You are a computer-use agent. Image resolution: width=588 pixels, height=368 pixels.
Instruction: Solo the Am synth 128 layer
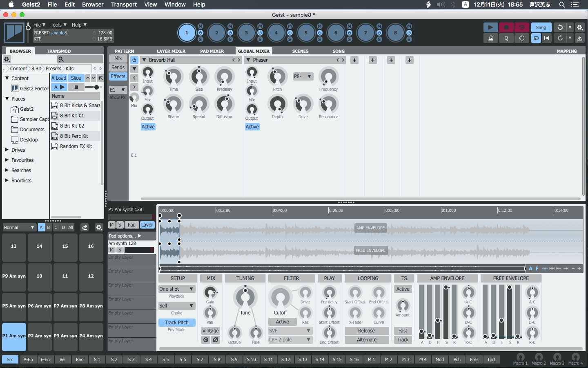120,249
